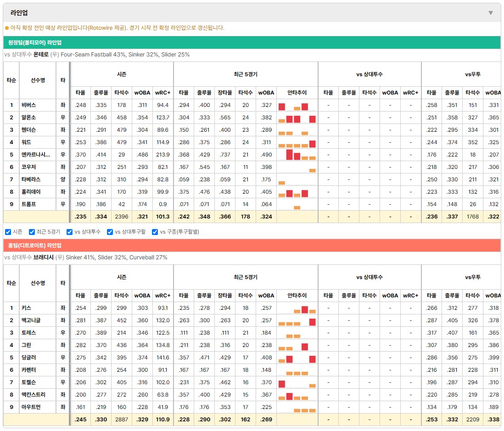The image size is (504, 431).
Task: Toggle the vs 상대투구팔 checkbox
Action: 110,232
